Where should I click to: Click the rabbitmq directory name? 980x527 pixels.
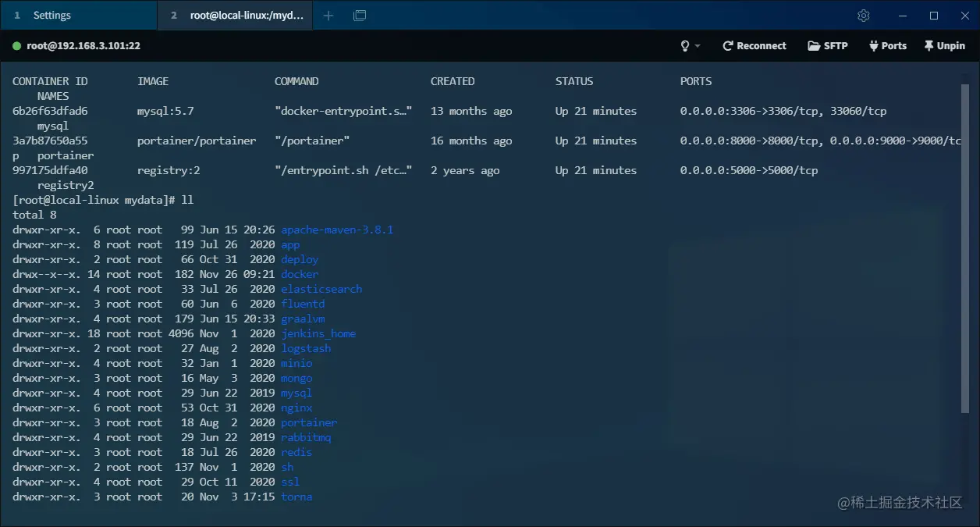pos(306,437)
